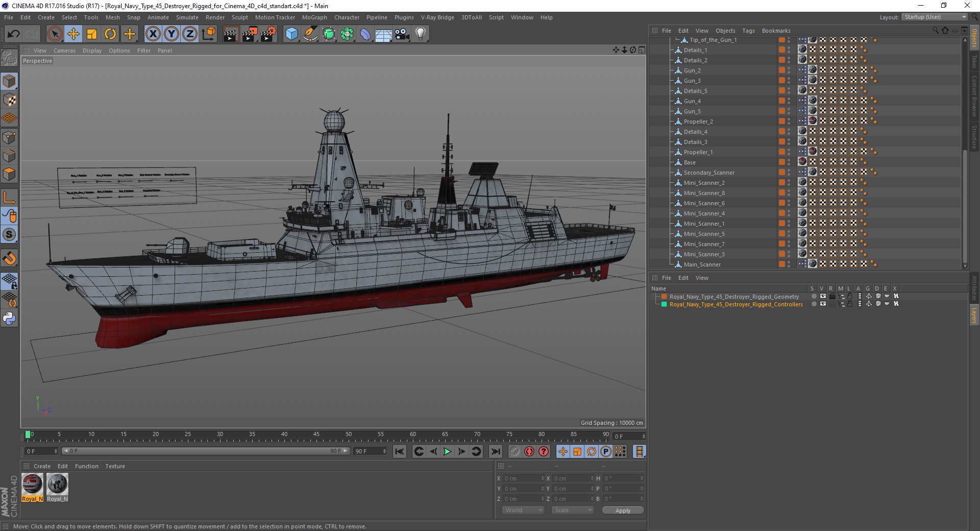Open the Simulate menu
980x531 pixels.
(187, 17)
